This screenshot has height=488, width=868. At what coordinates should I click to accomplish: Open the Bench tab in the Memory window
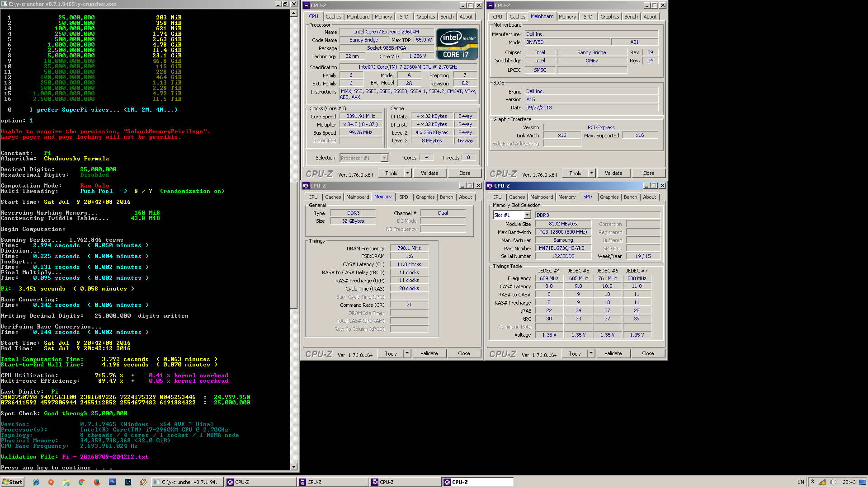446,197
